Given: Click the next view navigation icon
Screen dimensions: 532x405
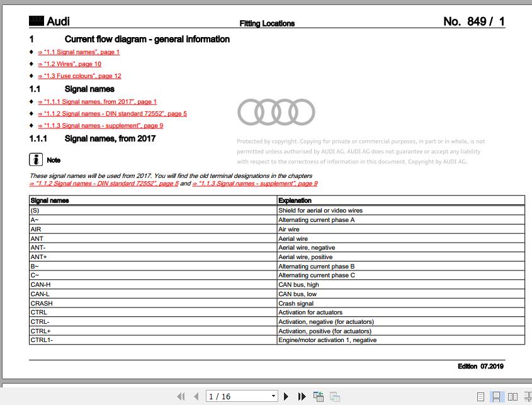Looking at the screenshot, I should tap(334, 396).
